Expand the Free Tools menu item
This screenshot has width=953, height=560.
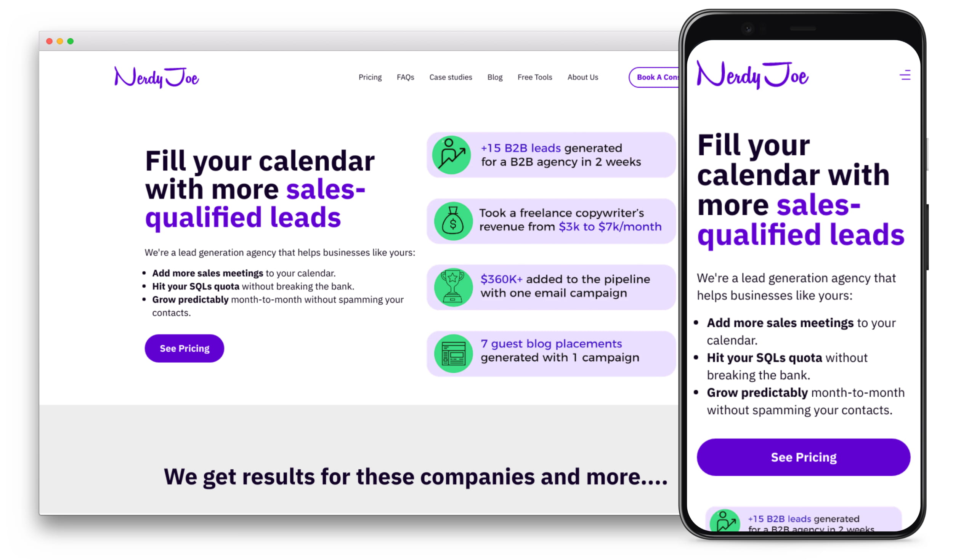[534, 77]
